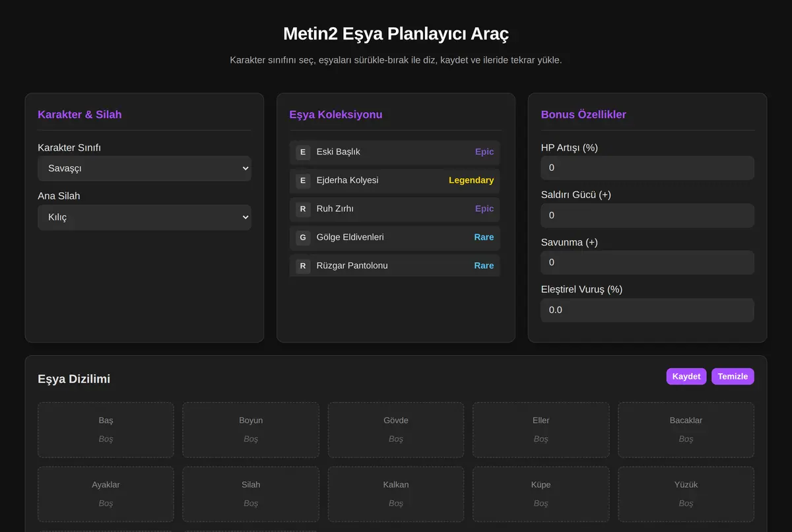The height and width of the screenshot is (532, 792).
Task: Click the Legendary rarity label
Action: (471, 180)
